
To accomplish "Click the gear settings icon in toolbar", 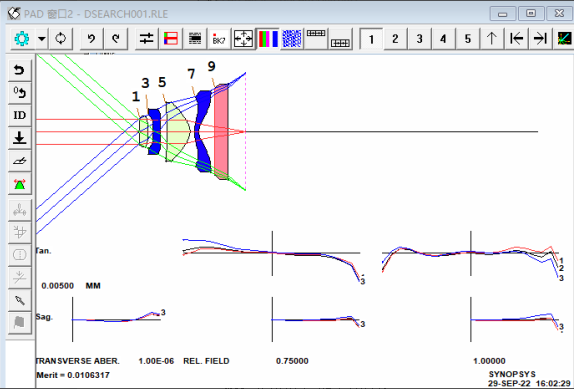I will [x=22, y=38].
